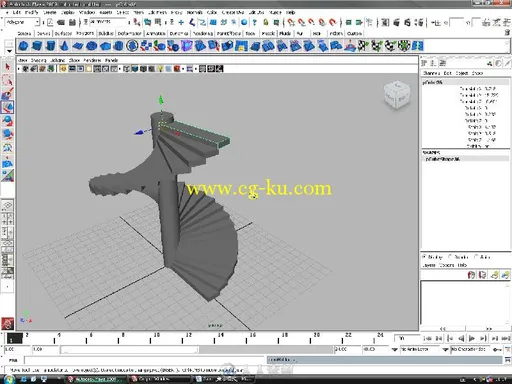Click the light bulb lighting icon
Viewport: 512px width, 384px height.
160,69
